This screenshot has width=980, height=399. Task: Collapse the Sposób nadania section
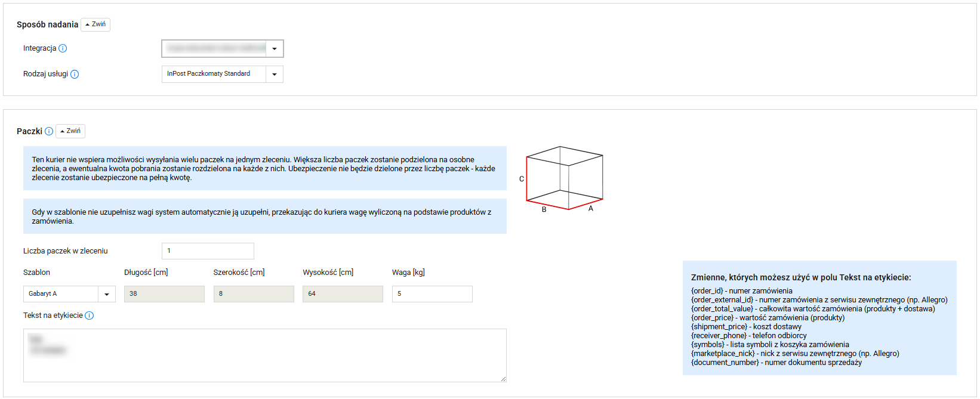pos(95,24)
